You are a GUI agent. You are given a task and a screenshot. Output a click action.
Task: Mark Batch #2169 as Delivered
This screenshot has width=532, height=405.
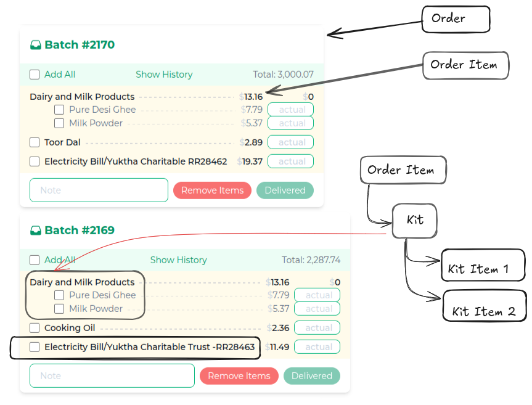point(311,376)
